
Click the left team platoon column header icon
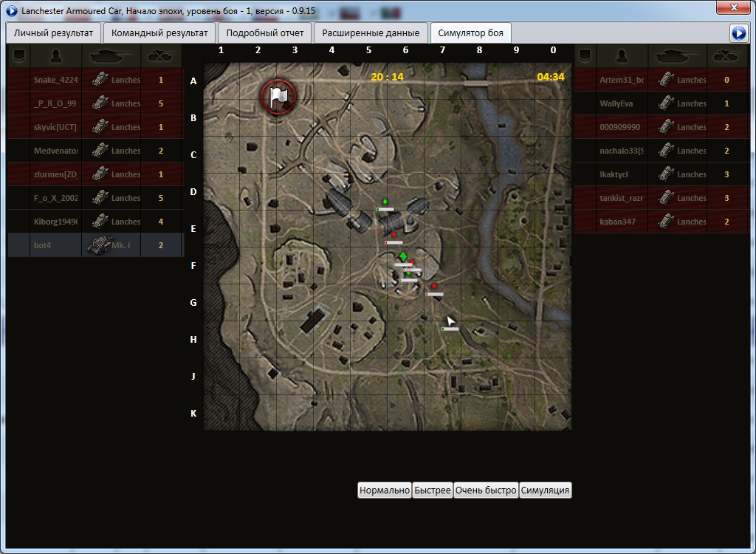[x=19, y=57]
